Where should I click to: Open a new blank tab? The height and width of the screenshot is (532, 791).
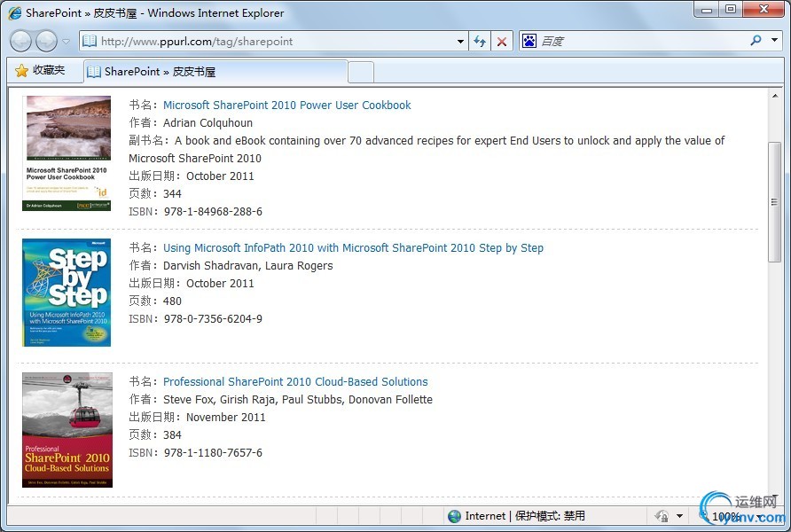(361, 72)
